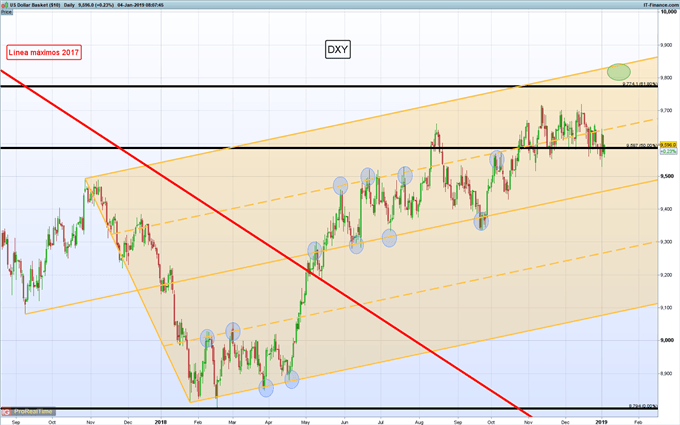This screenshot has height=425, width=680.
Task: Click the Price panel label
Action: pos(6,12)
